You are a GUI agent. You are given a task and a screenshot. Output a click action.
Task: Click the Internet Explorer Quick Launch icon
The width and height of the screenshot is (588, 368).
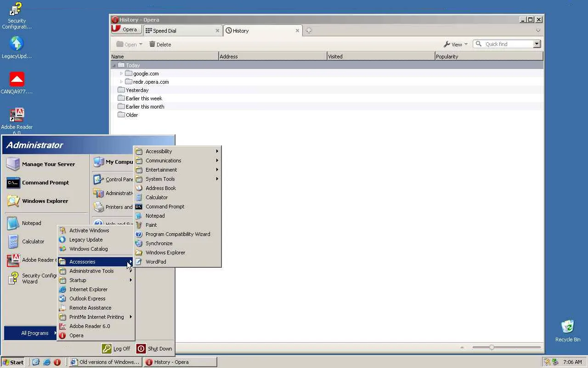(46, 362)
